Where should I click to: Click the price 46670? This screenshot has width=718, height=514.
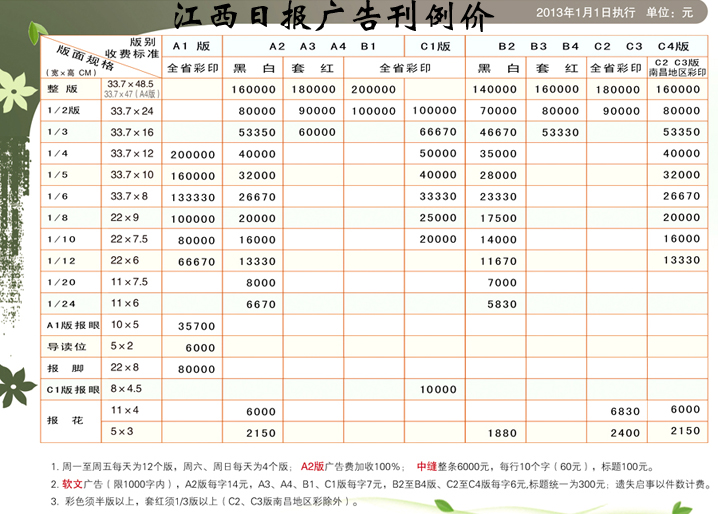(x=498, y=132)
